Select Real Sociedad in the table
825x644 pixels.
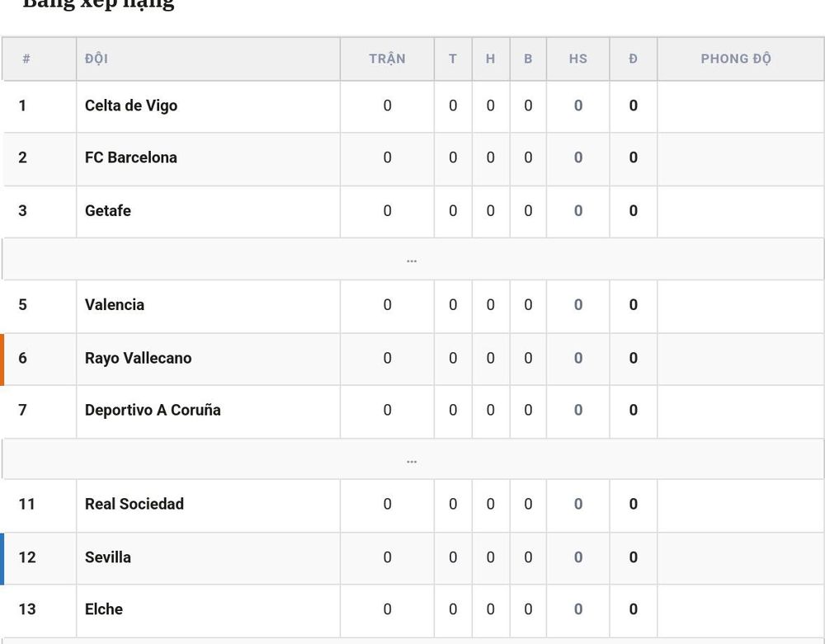pos(134,504)
